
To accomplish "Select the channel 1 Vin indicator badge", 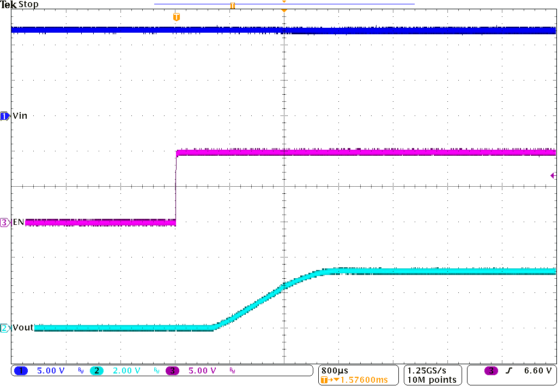I will point(4,115).
